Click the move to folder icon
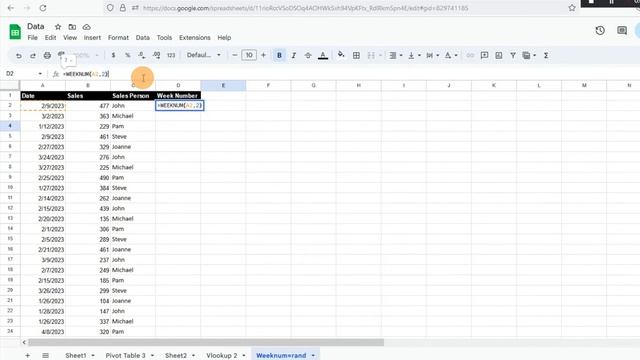 point(72,27)
